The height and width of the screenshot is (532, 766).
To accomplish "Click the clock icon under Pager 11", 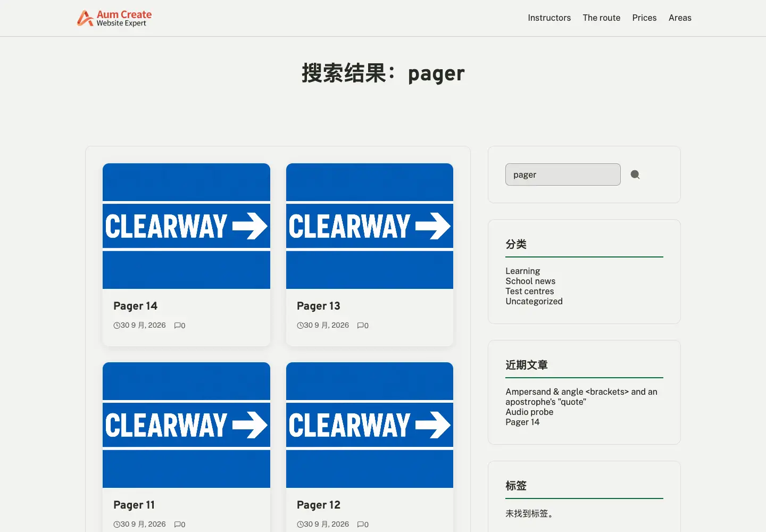I will (116, 525).
